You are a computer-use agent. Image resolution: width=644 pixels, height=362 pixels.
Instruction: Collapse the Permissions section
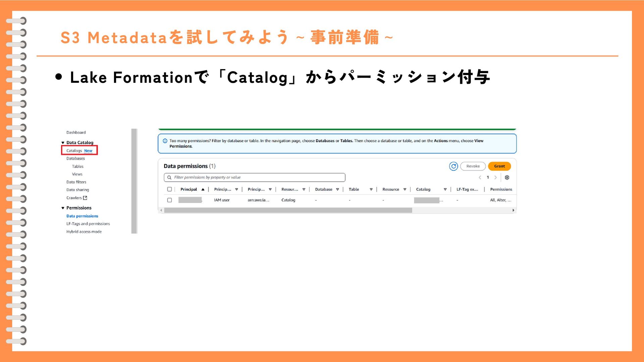click(63, 208)
